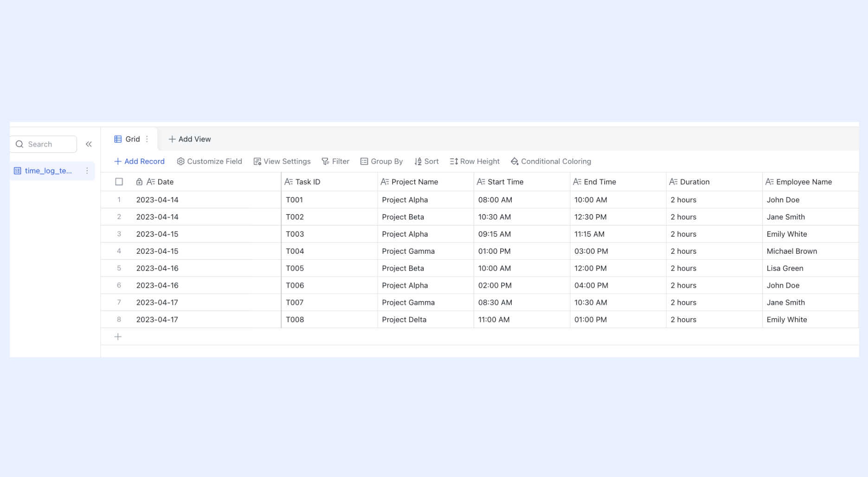The width and height of the screenshot is (868, 477).
Task: Select the 08:00 AM start time cell
Action: click(522, 200)
